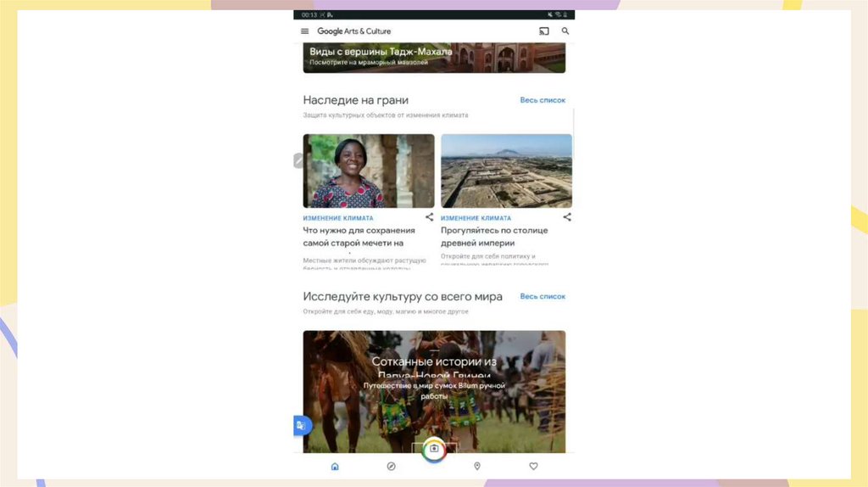The image size is (868, 487).
Task: Open the Favorites heart tab
Action: pyautogui.click(x=533, y=467)
